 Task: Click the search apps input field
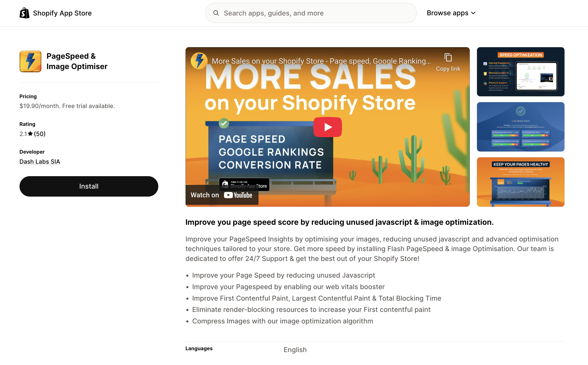tap(314, 13)
